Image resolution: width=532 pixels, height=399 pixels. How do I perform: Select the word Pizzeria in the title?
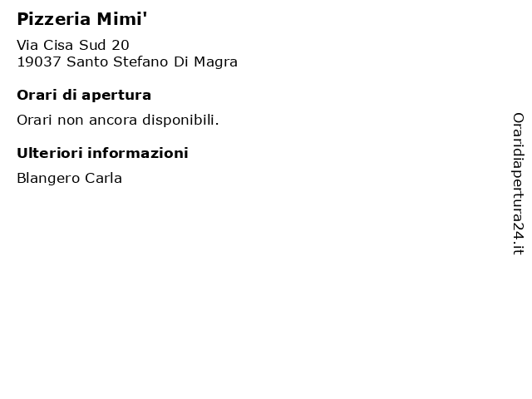(53, 19)
